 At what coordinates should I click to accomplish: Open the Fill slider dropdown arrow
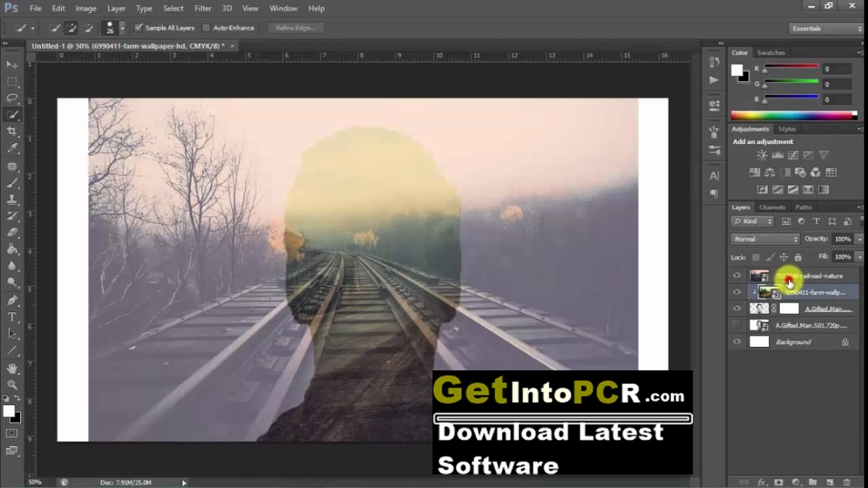pos(859,256)
